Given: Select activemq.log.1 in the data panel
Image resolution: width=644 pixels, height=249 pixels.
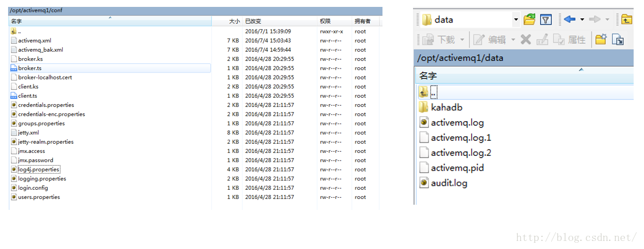Looking at the screenshot, I should (x=461, y=138).
